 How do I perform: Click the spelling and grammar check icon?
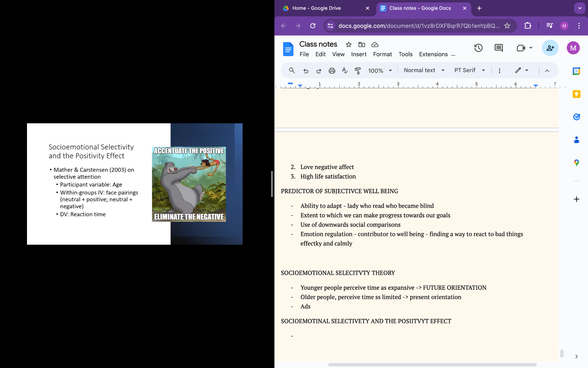345,71
